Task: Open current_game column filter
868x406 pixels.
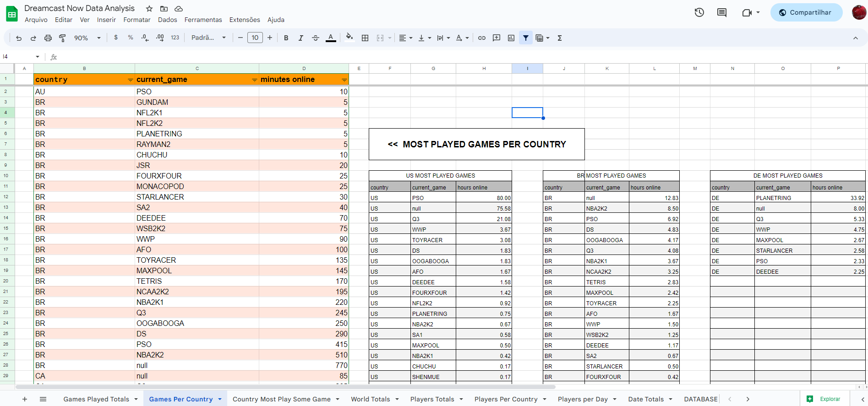Action: coord(254,80)
